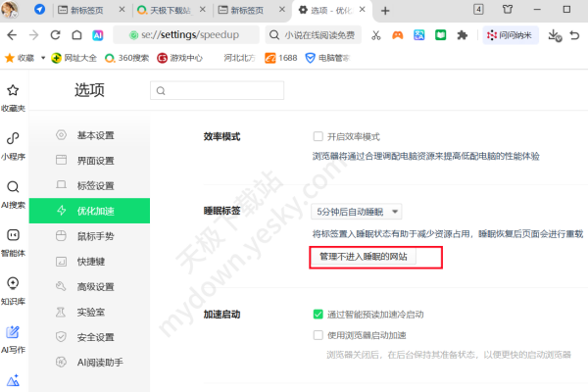Open the 收藏夹 favorites sidebar icon
Image resolution: width=588 pixels, height=392 pixels.
[13, 96]
